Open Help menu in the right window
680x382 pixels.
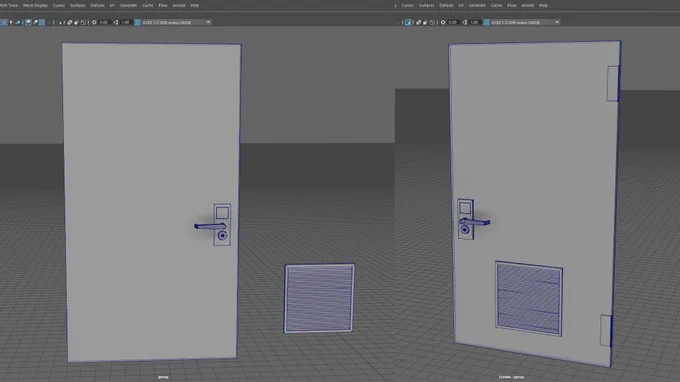click(543, 5)
